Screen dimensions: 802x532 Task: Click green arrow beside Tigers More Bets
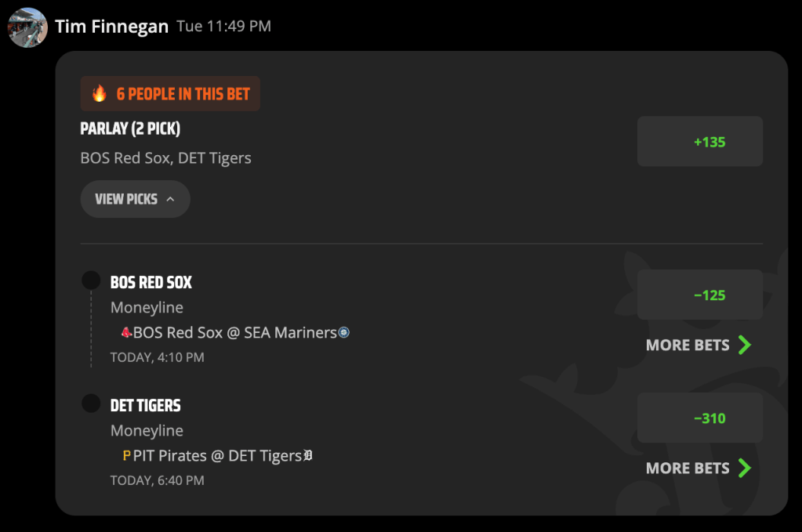pos(745,468)
